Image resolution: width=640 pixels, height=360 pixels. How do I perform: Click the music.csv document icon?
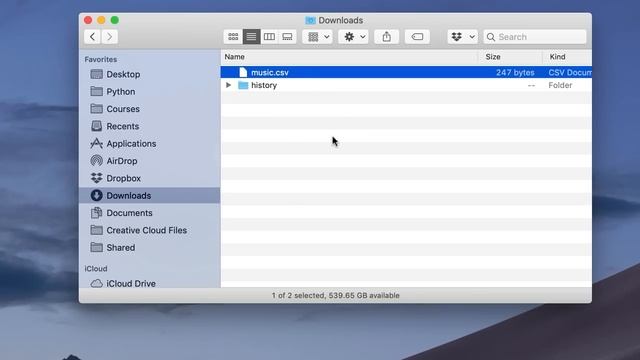point(243,72)
